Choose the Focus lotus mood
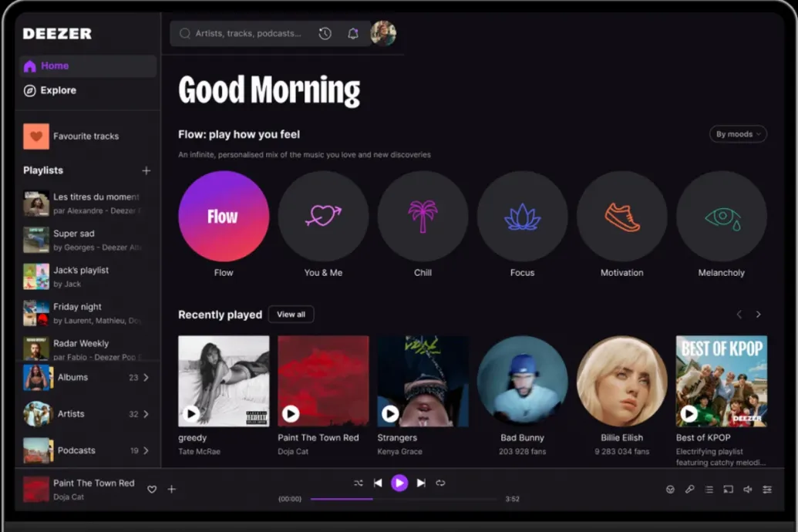 pyautogui.click(x=522, y=217)
